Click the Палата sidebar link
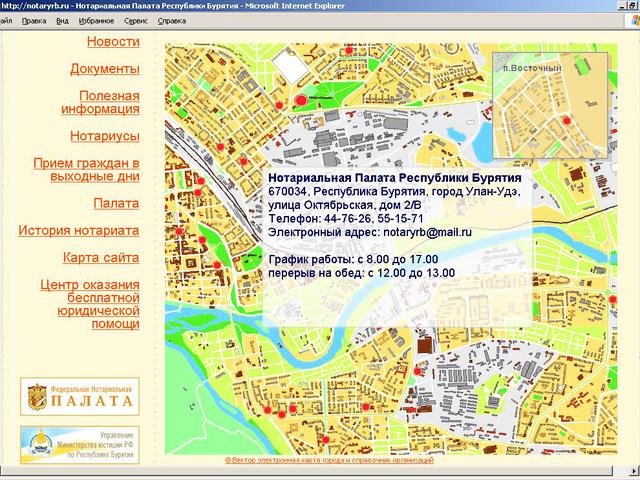The width and height of the screenshot is (640, 480). pos(116,203)
